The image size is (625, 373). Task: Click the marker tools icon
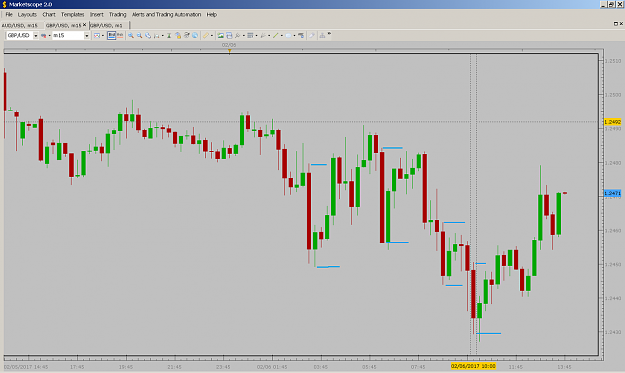point(263,35)
